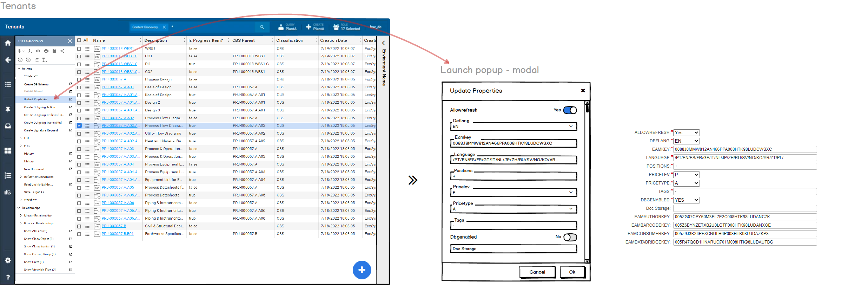The height and width of the screenshot is (285, 868).
Task: Open settings gear in the sidebar
Action: [x=8, y=260]
